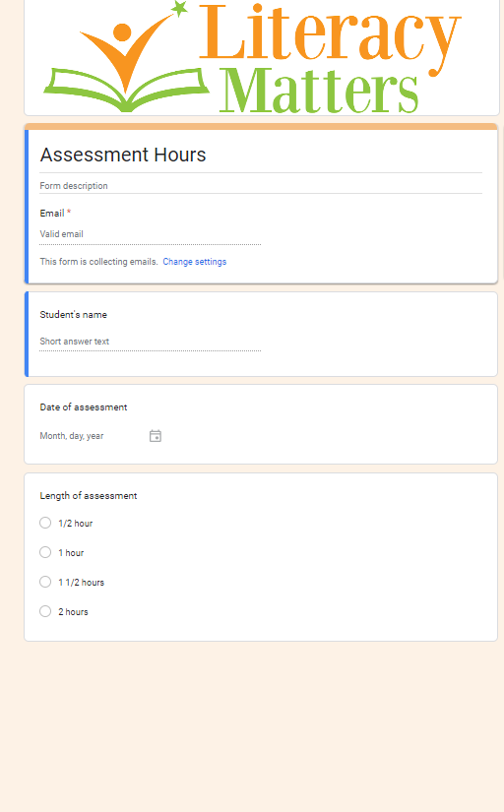Screen dimensions: 504x812
Task: Click the green star in the logo
Action: (179, 8)
